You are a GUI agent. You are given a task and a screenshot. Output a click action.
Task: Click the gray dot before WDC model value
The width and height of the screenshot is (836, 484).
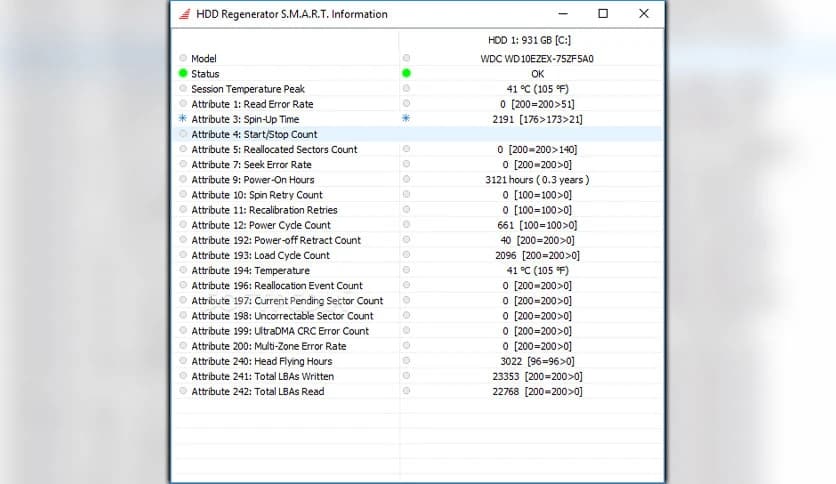pos(406,58)
